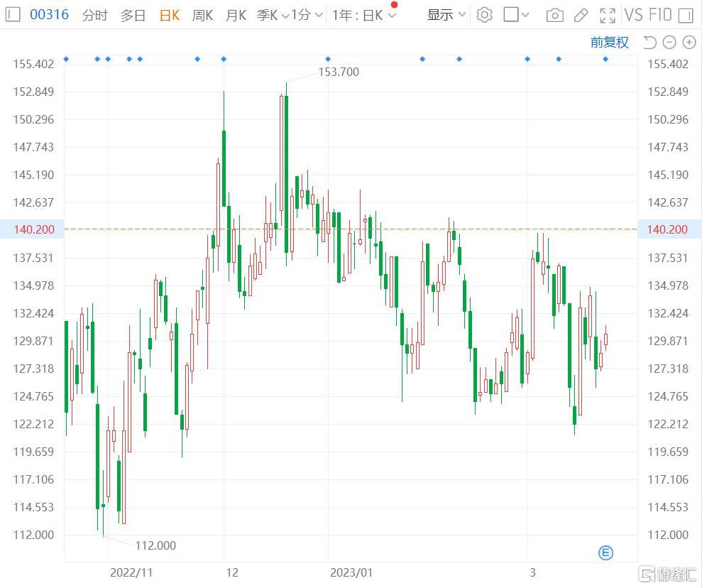Select the 周K weekly candlestick tab

[202, 15]
